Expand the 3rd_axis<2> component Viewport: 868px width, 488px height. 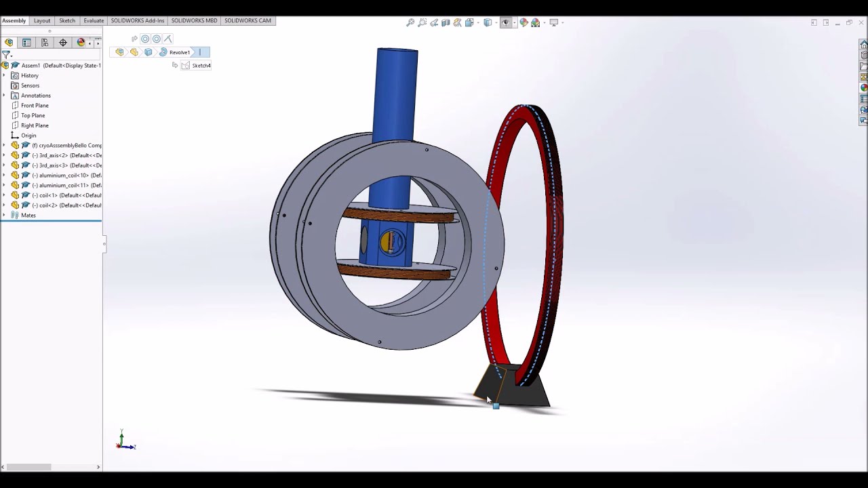pyautogui.click(x=4, y=155)
